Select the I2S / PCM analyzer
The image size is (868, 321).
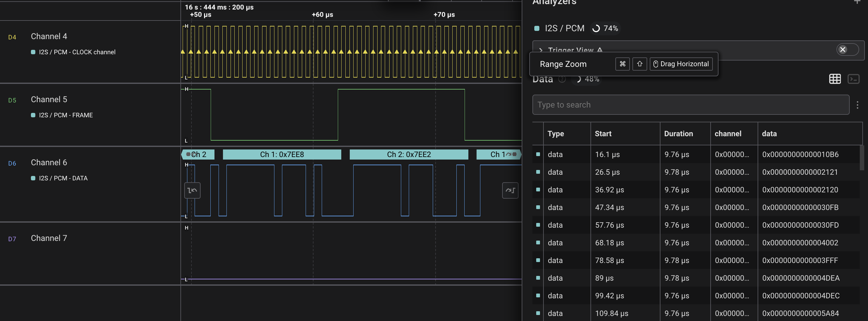point(564,28)
